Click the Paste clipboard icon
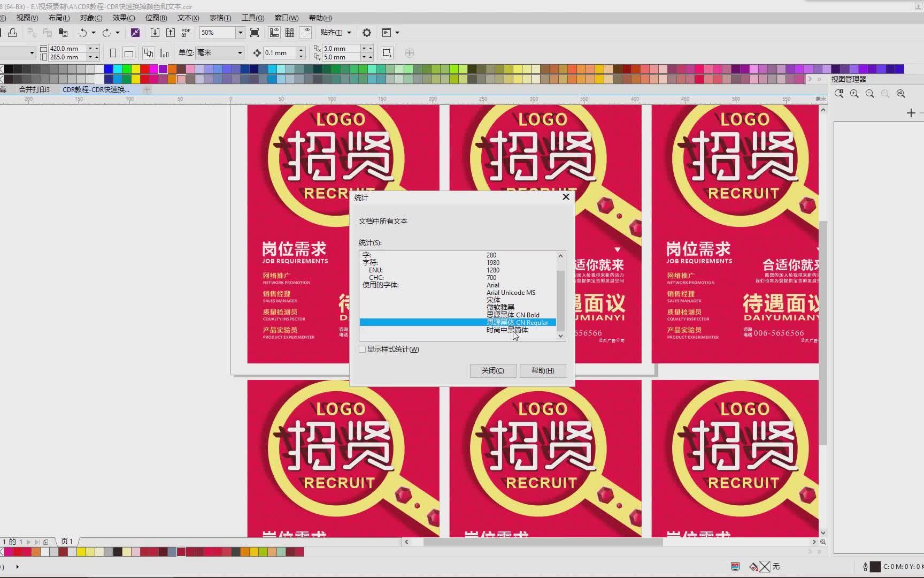Viewport: 924px width, 578px height. (63, 33)
